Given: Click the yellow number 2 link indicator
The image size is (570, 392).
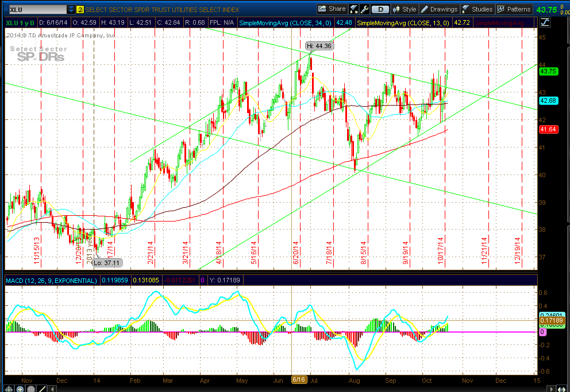Looking at the screenshot, I should click(80, 10).
